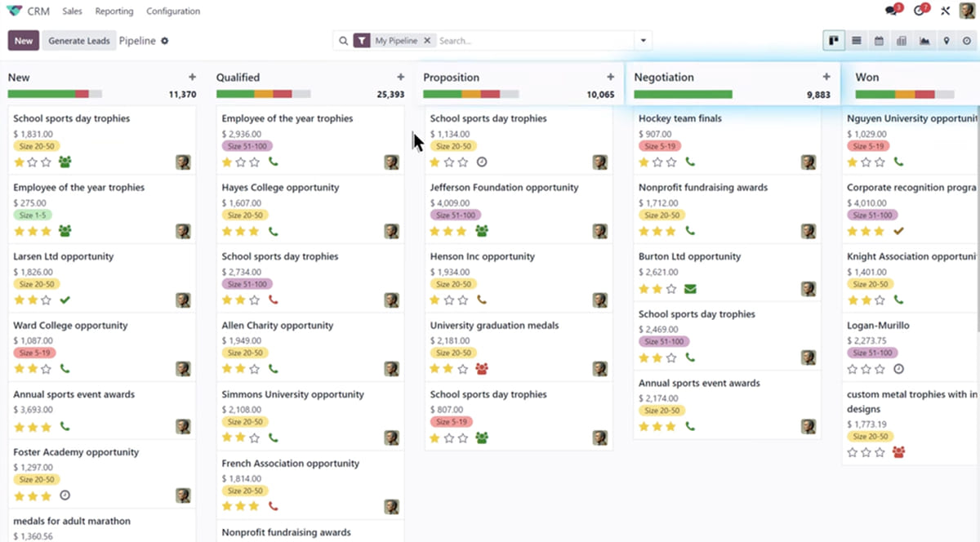Viewport: 980px width, 542px height.
Task: Quick add a lead in Negotiation column
Action: tap(826, 78)
